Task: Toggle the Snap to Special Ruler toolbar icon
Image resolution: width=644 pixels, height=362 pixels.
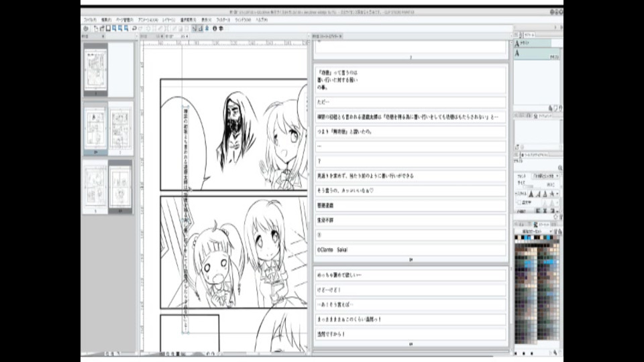Action: point(200,28)
